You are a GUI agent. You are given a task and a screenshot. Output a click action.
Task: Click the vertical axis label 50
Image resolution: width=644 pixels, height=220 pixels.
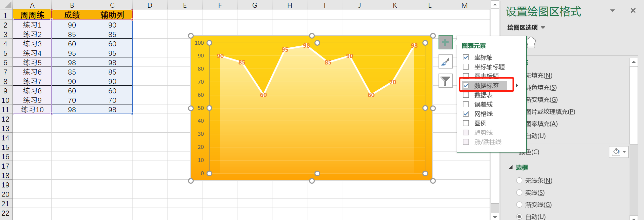coord(201,108)
